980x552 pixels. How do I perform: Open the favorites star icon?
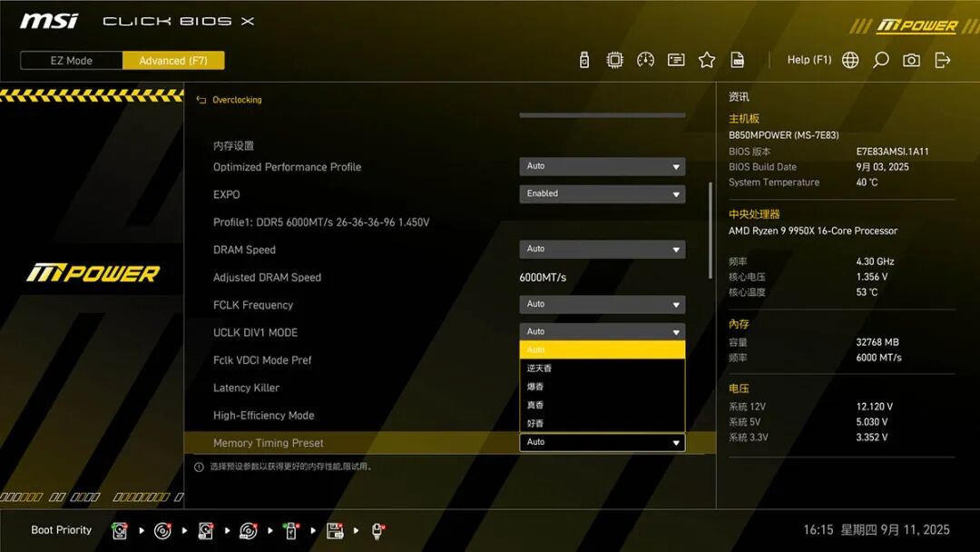(x=707, y=60)
